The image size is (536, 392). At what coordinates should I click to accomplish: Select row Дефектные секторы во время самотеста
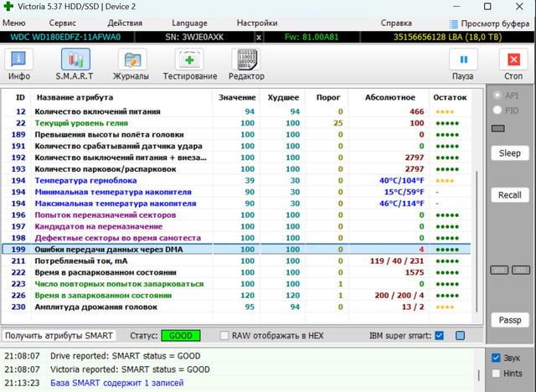[x=236, y=238]
